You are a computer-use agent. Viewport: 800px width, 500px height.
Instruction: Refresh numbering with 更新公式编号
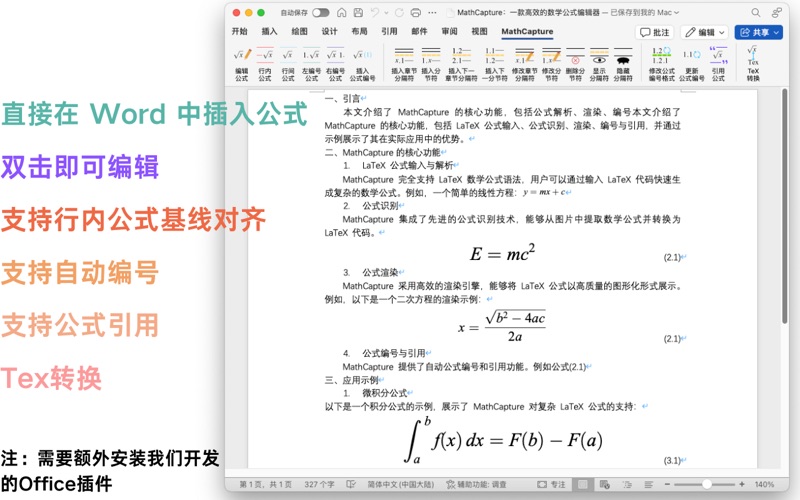691,64
